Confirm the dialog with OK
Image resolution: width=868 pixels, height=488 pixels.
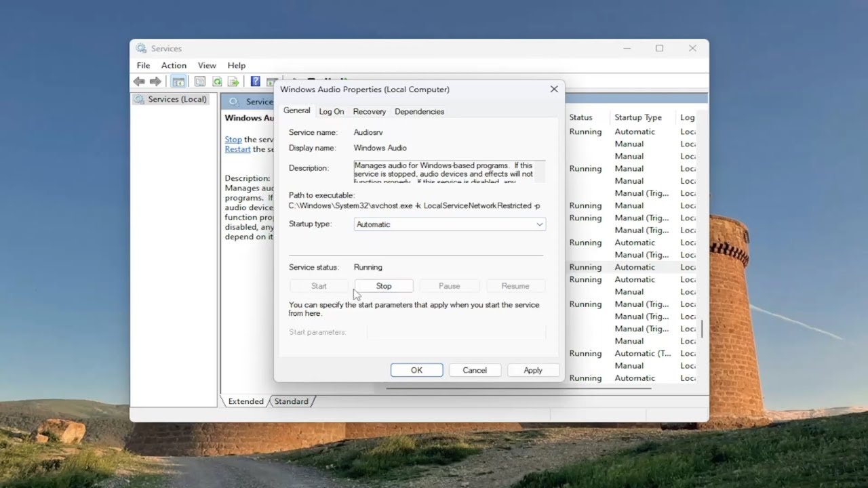tap(416, 370)
